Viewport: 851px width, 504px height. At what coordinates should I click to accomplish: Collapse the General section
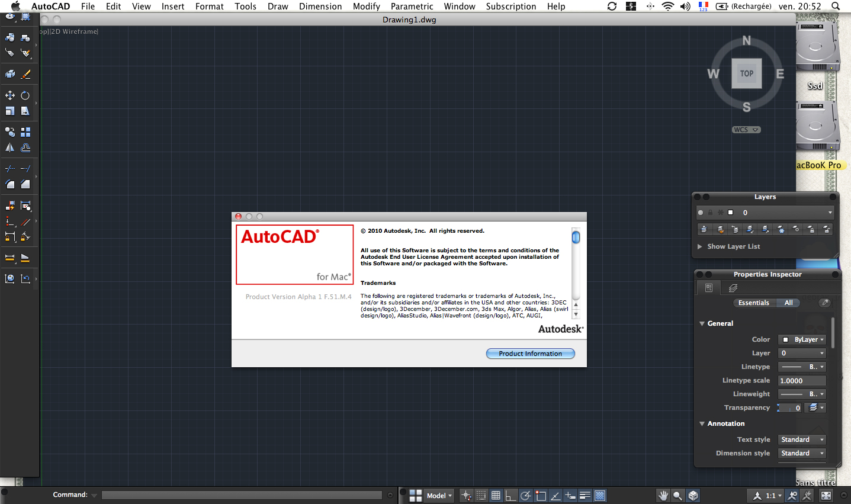pos(702,323)
